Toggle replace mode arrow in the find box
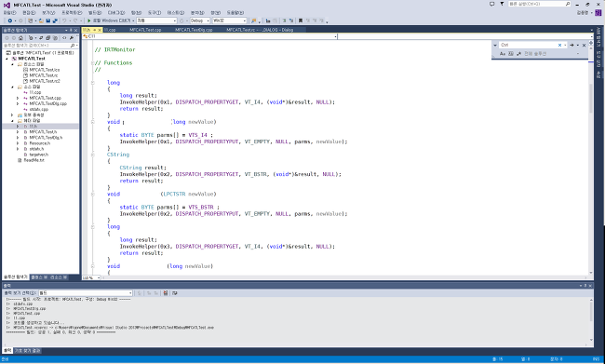 coord(495,46)
